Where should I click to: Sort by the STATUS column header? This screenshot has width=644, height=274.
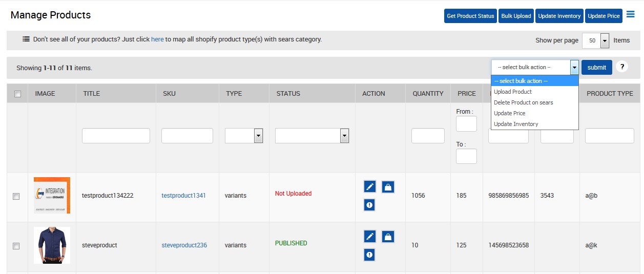pos(288,94)
